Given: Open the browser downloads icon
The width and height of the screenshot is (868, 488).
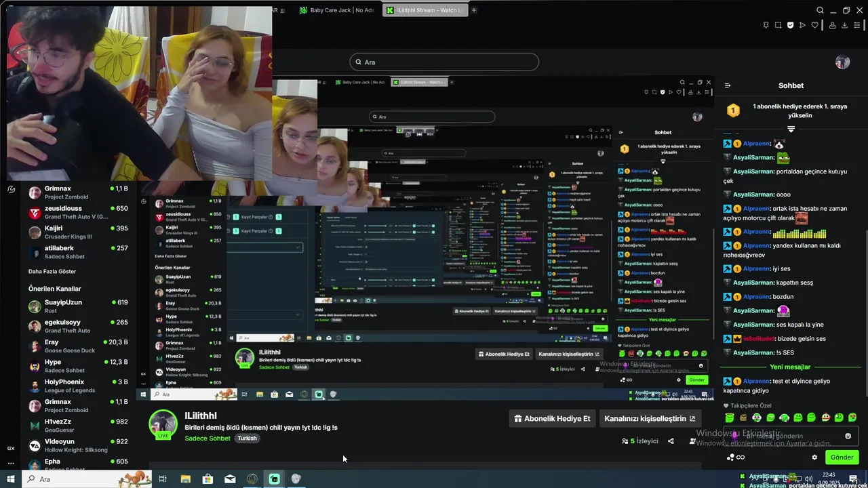Looking at the screenshot, I should pyautogui.click(x=844, y=25).
